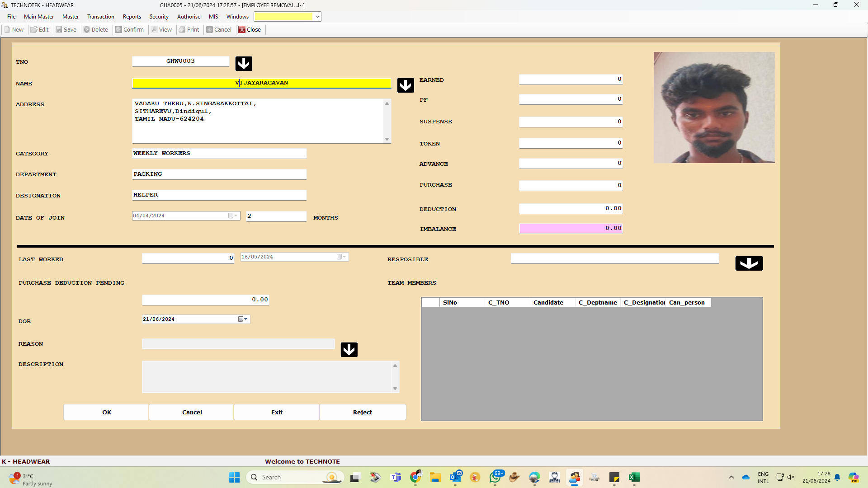Click the Confirm toolbar icon
This screenshot has width=868, height=488.
pos(129,30)
